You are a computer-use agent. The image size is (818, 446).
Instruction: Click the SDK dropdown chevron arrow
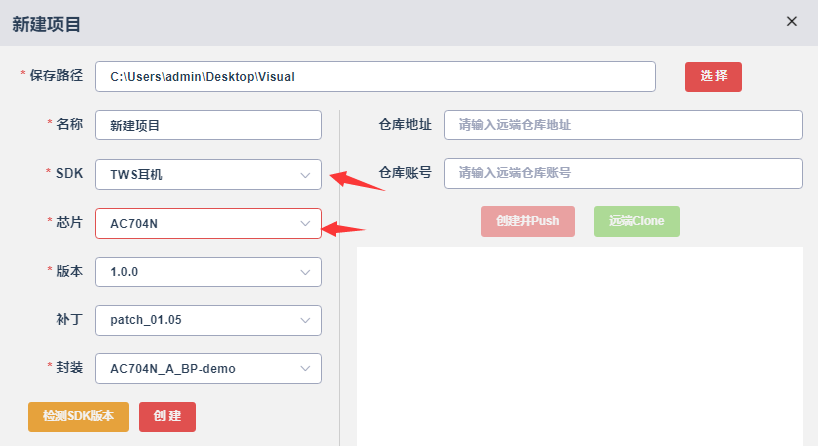coord(305,175)
